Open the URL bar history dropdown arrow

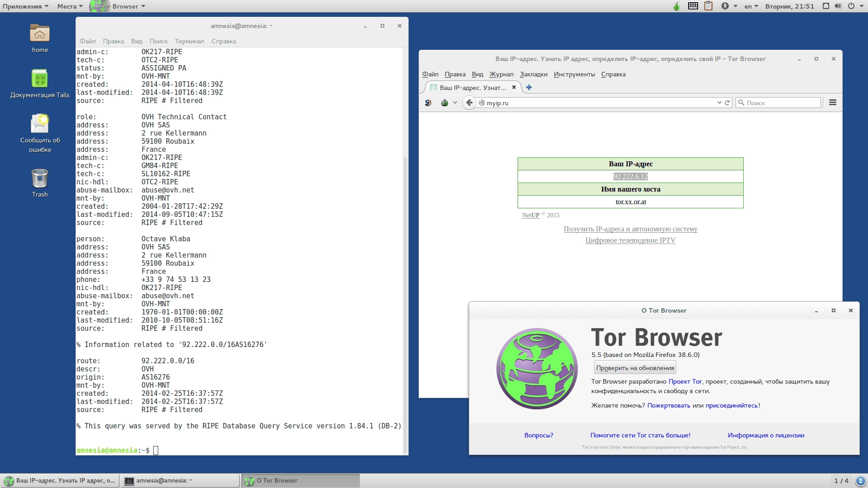point(719,103)
